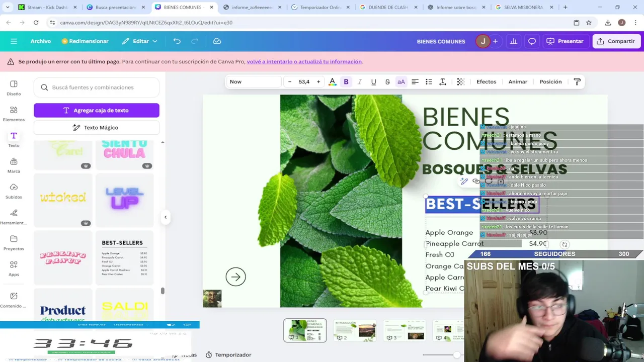
Task: Click the Texto Mágico button
Action: pyautogui.click(x=97, y=128)
